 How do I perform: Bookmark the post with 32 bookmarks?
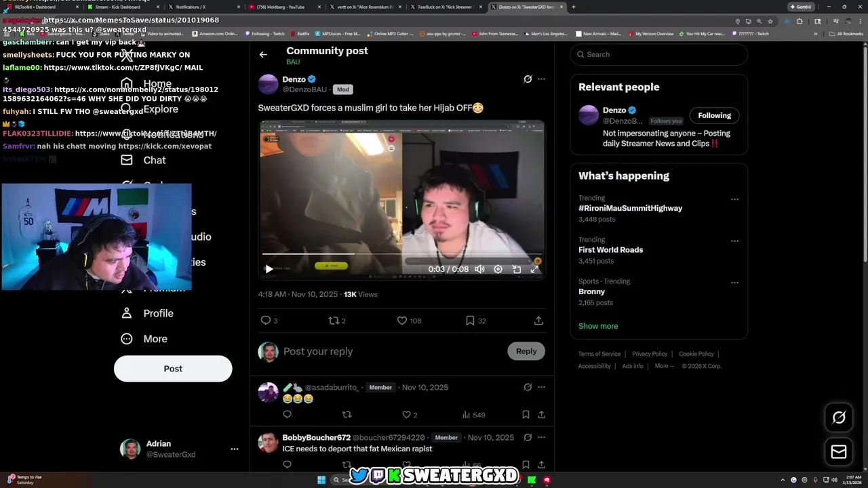point(475,321)
